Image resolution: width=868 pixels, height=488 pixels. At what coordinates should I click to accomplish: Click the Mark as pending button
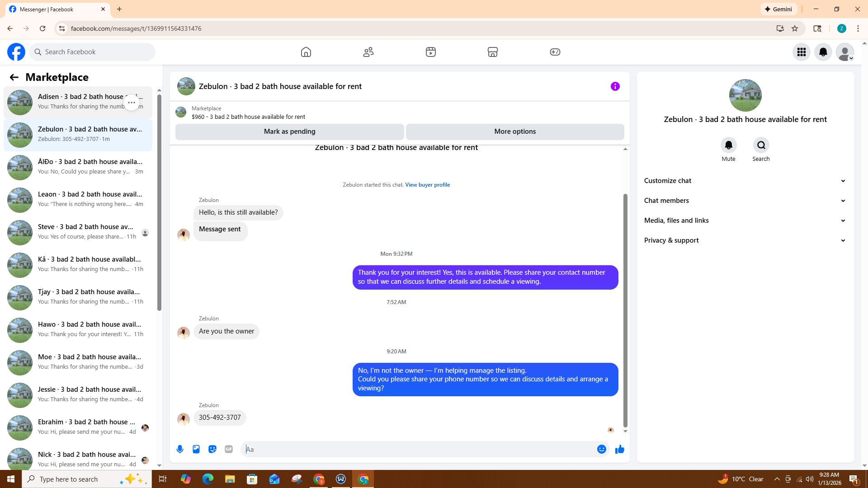coord(289,131)
